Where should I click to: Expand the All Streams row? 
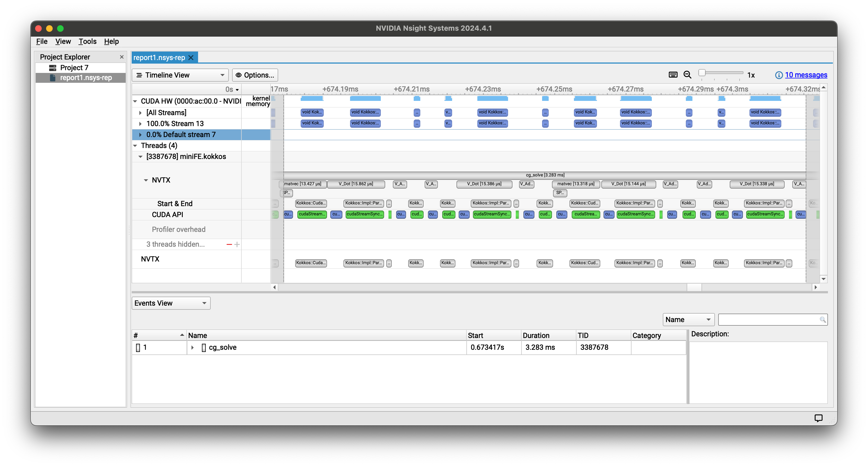(140, 113)
